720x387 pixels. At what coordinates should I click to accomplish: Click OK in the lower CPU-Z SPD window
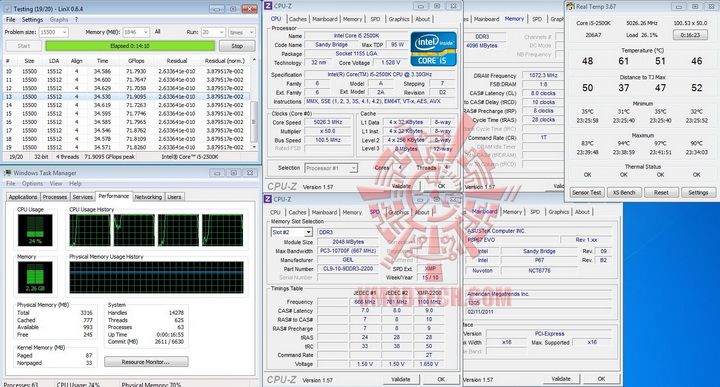pos(441,379)
